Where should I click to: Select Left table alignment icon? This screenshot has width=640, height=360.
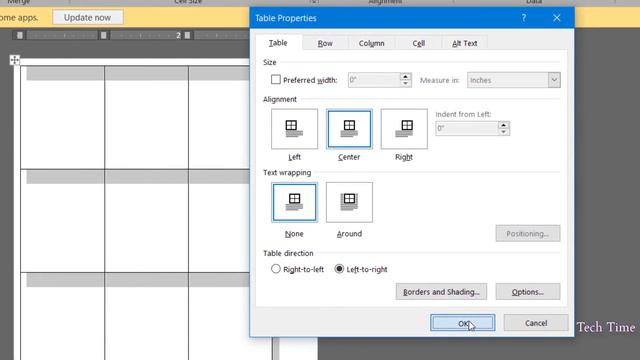tap(294, 129)
